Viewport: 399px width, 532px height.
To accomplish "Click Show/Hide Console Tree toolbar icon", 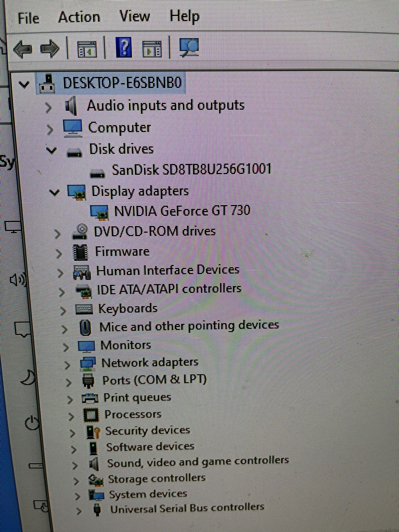I will [87, 49].
